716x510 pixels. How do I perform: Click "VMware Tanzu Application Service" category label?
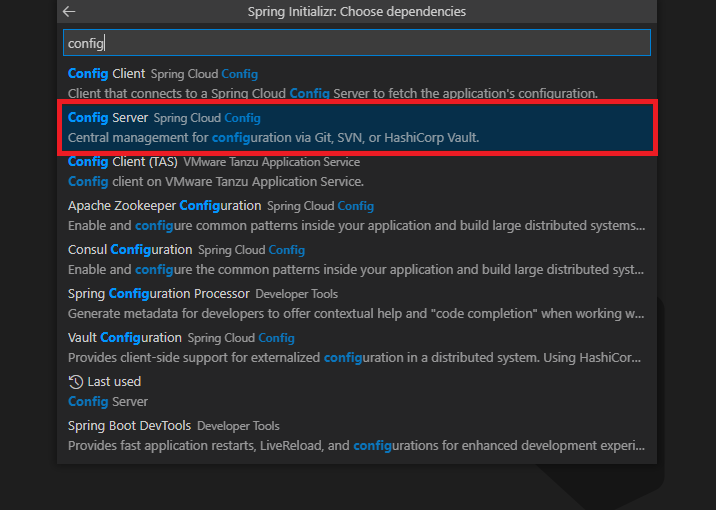coord(271,162)
